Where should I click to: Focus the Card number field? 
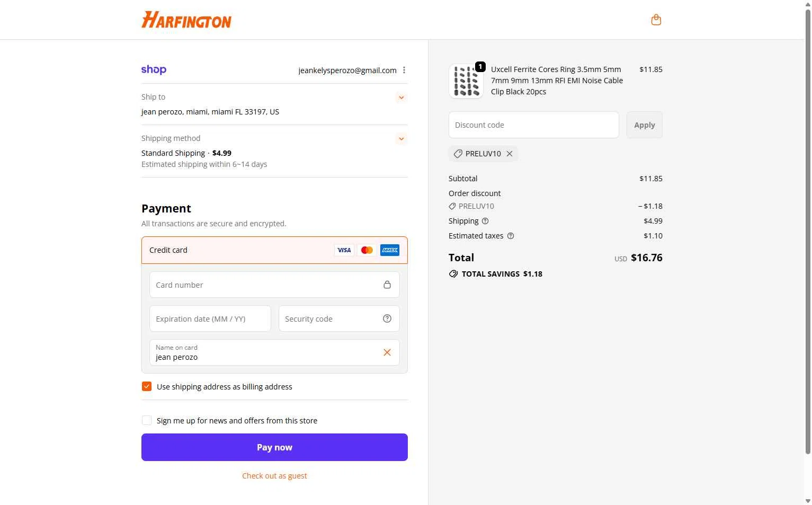(x=274, y=285)
